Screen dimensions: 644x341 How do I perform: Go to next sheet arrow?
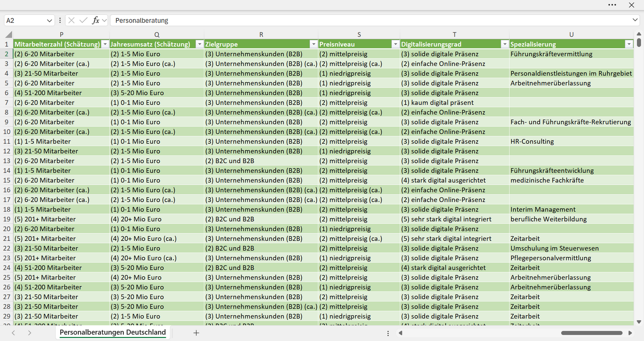(29, 333)
